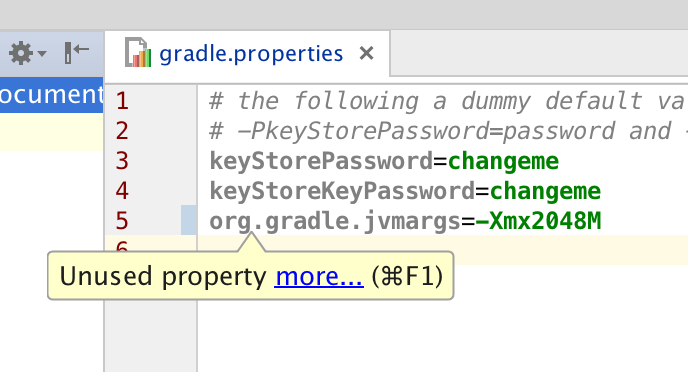Select line number 4 in gutter
Viewport: 688px width, 372px height.
click(122, 190)
